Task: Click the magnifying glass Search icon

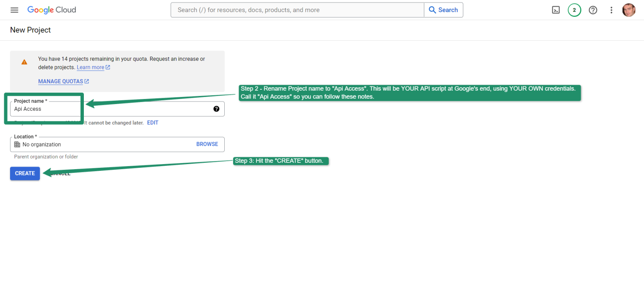Action: pos(432,10)
